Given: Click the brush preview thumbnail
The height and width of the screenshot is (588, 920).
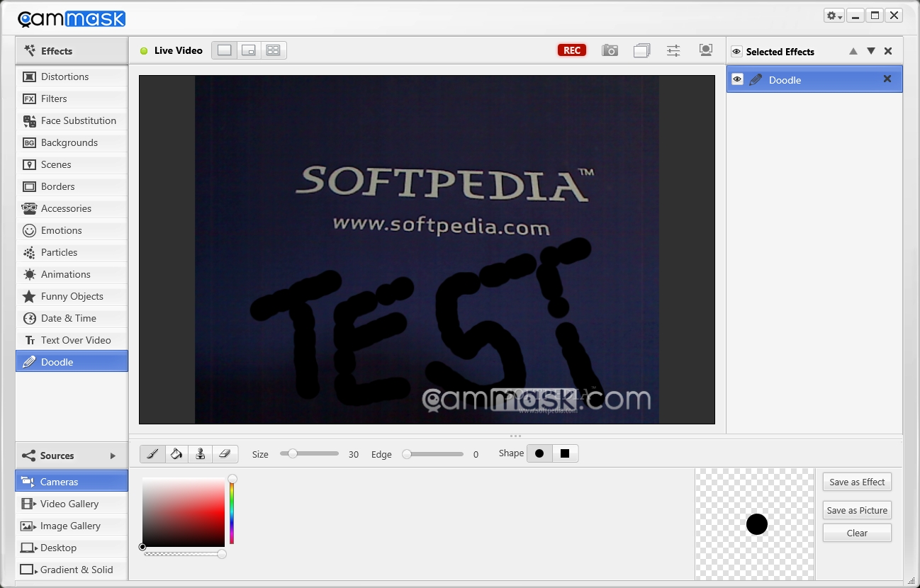Looking at the screenshot, I should (x=755, y=524).
